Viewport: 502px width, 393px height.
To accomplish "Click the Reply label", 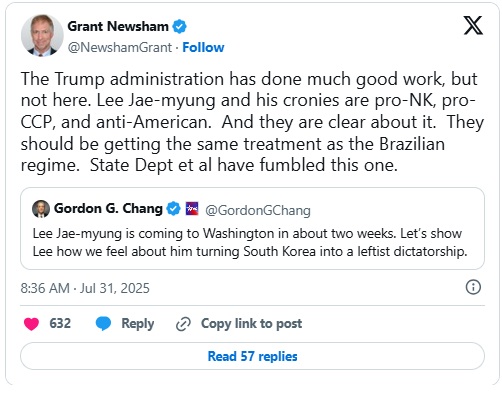I will coord(137,324).
